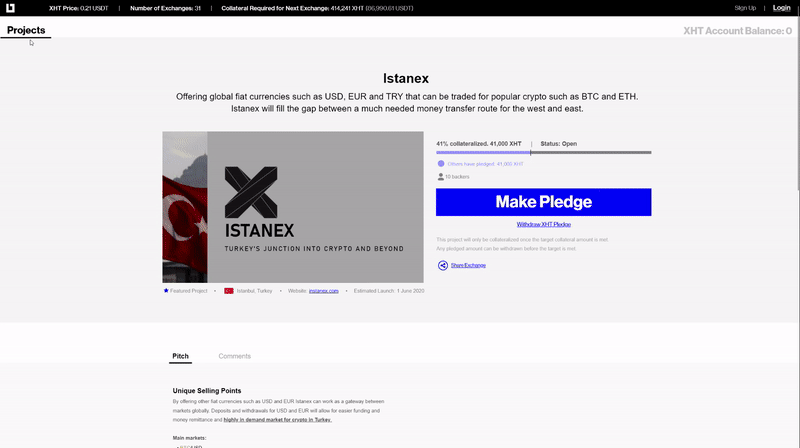Click the 10 backers text
The width and height of the screenshot is (800, 448).
(457, 177)
